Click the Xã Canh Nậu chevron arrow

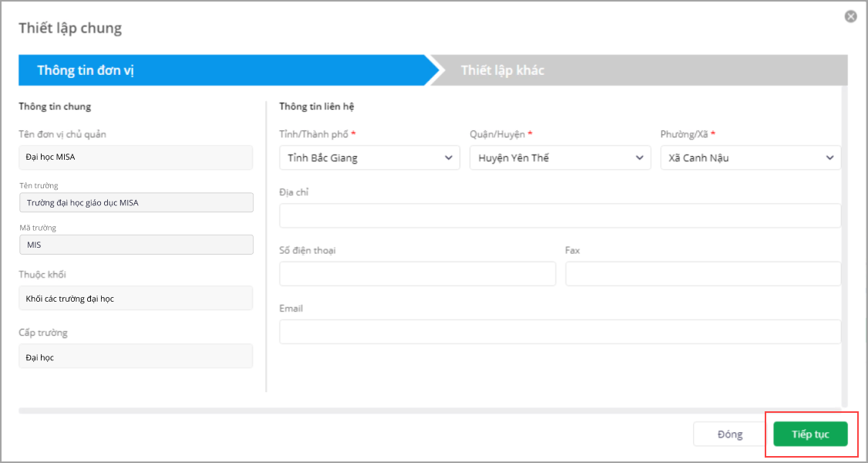pyautogui.click(x=830, y=158)
